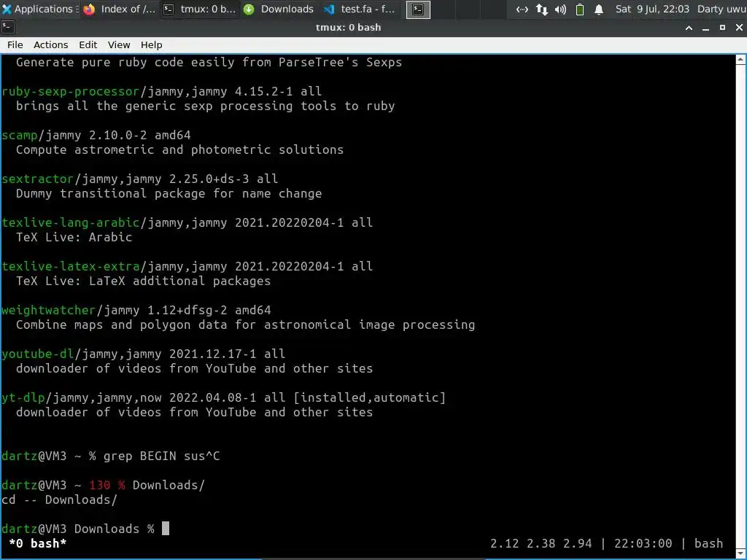
Task: Click the 'scamp' package name
Action: pos(20,135)
